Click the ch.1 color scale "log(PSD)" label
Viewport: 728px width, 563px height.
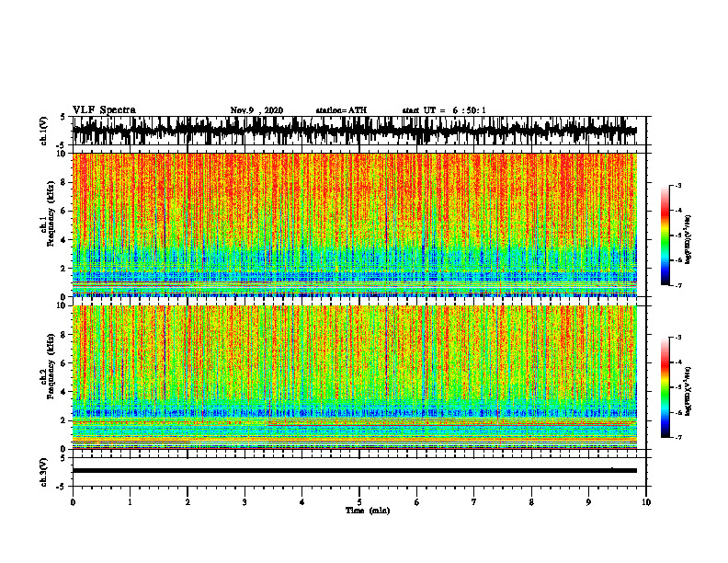688,240
